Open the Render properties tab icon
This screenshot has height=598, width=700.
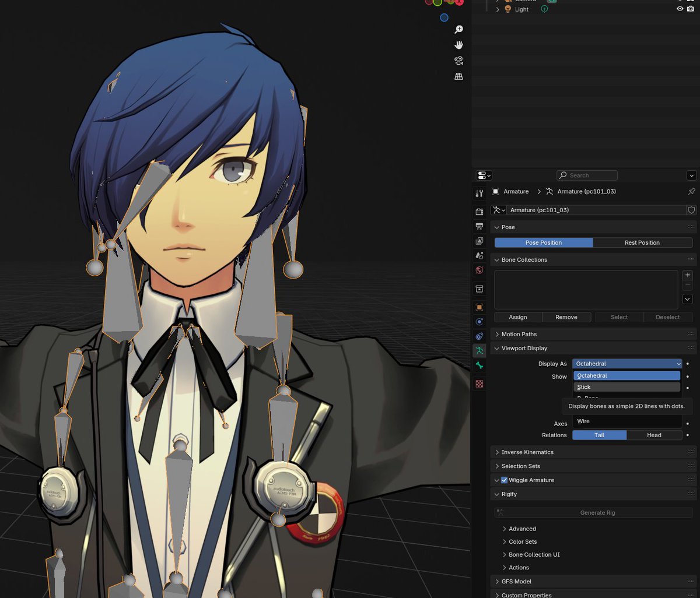[480, 212]
